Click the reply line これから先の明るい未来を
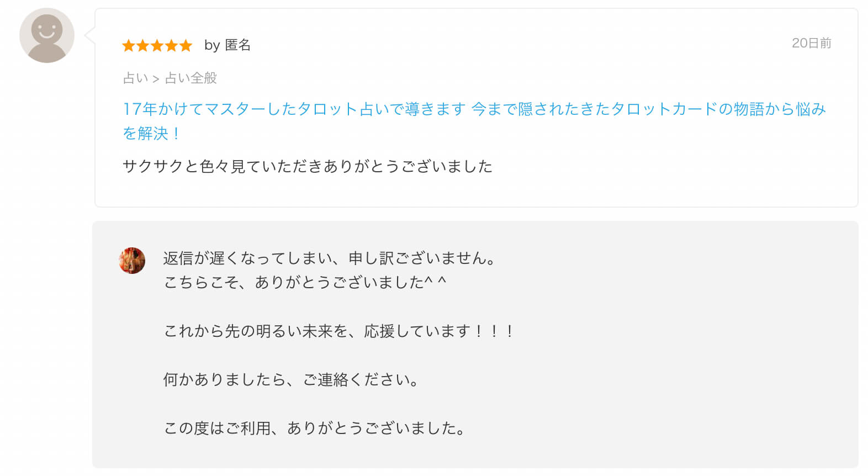Screen dimensions: 868x476 tap(339, 331)
